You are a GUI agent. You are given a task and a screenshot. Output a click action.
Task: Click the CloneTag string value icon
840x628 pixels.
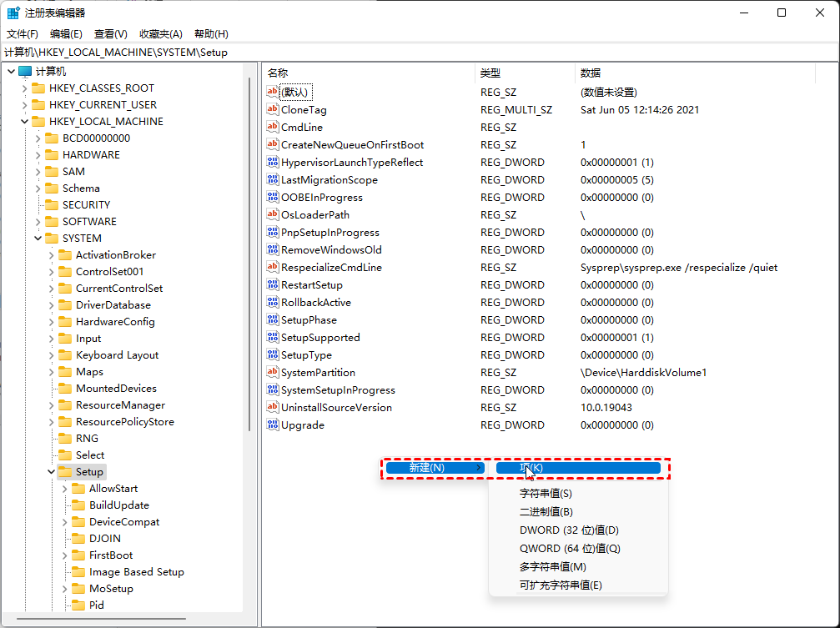pyautogui.click(x=272, y=109)
